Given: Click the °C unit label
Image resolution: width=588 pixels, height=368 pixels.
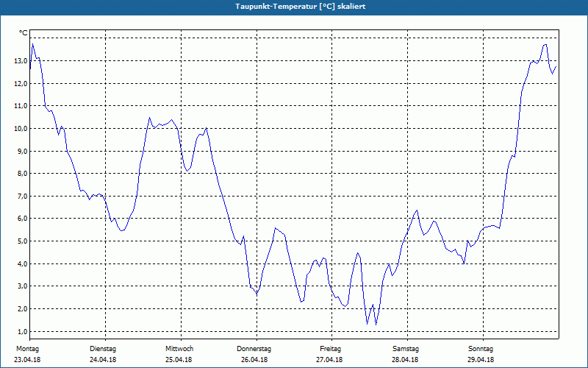Looking at the screenshot, I should pyautogui.click(x=24, y=33).
